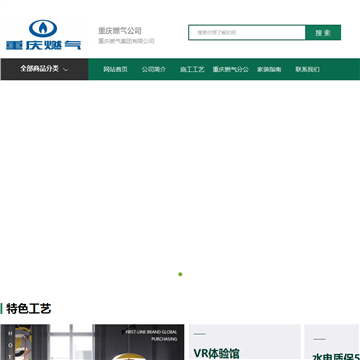Select the 家装指南 menu item
The image size is (360, 360).
[x=269, y=69]
